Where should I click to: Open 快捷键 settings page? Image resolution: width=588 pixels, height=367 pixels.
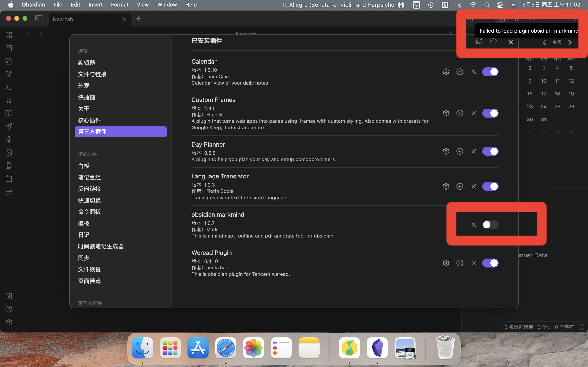[x=87, y=97]
